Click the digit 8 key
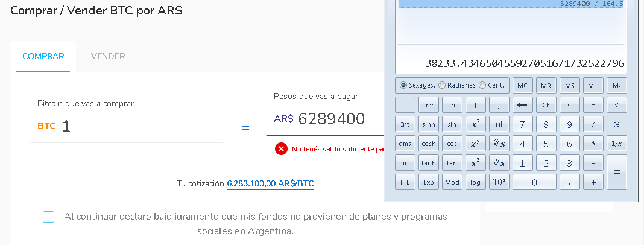The width and height of the screenshot is (644, 245). pos(546,124)
